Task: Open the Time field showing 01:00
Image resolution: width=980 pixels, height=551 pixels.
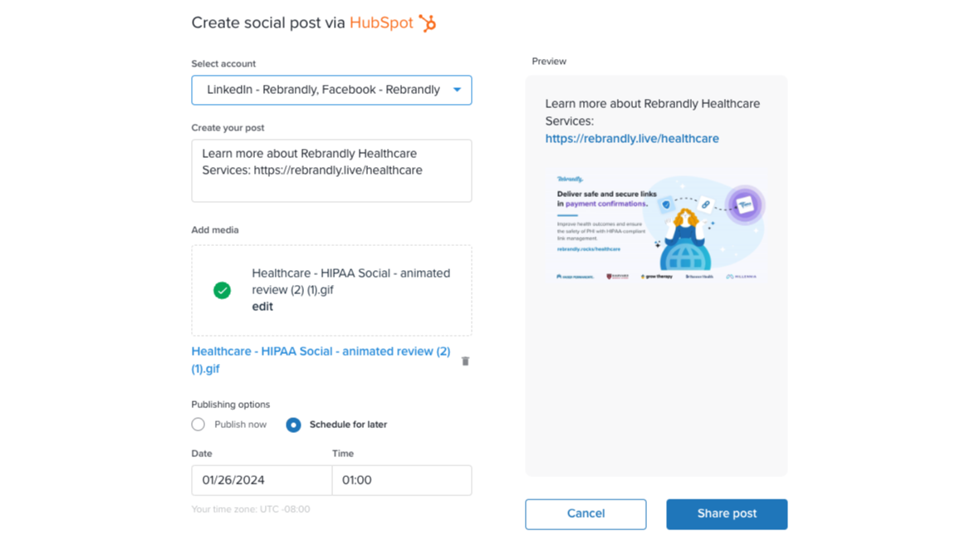Action: tap(401, 480)
